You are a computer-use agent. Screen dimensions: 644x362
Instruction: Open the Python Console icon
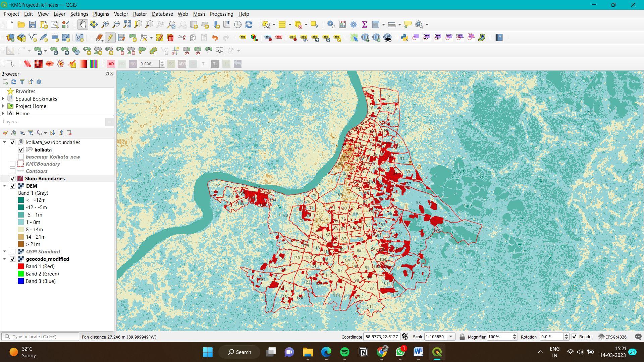tap(405, 38)
